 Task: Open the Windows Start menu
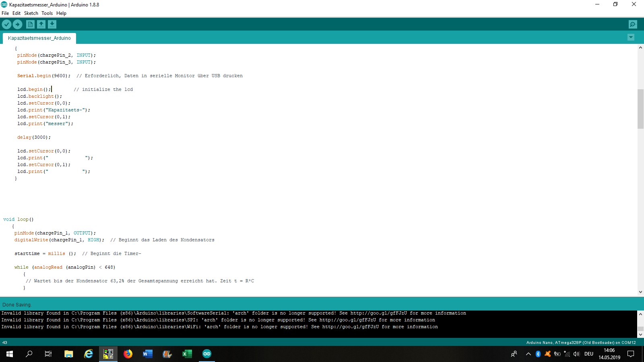click(10, 354)
